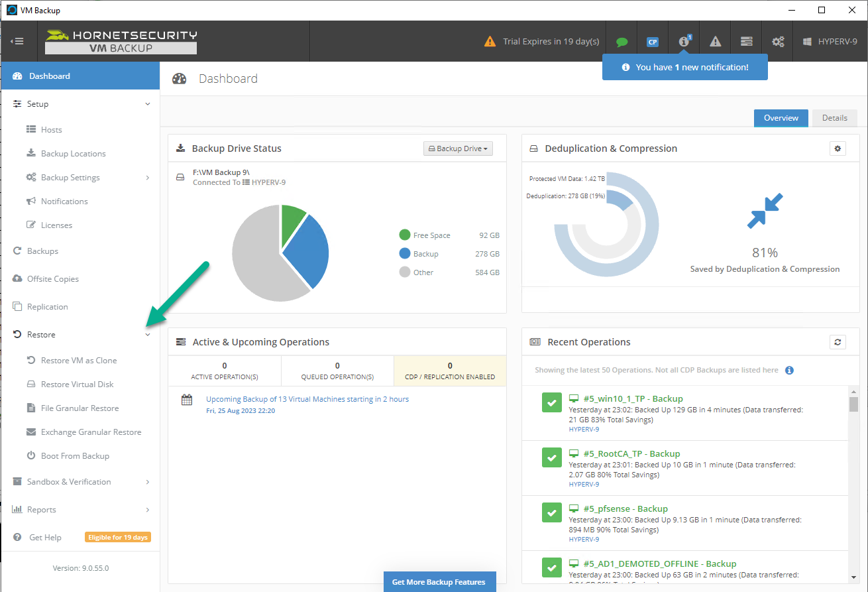Screen dimensions: 868x592
Task: Click the server stack icon in header
Action: click(747, 42)
